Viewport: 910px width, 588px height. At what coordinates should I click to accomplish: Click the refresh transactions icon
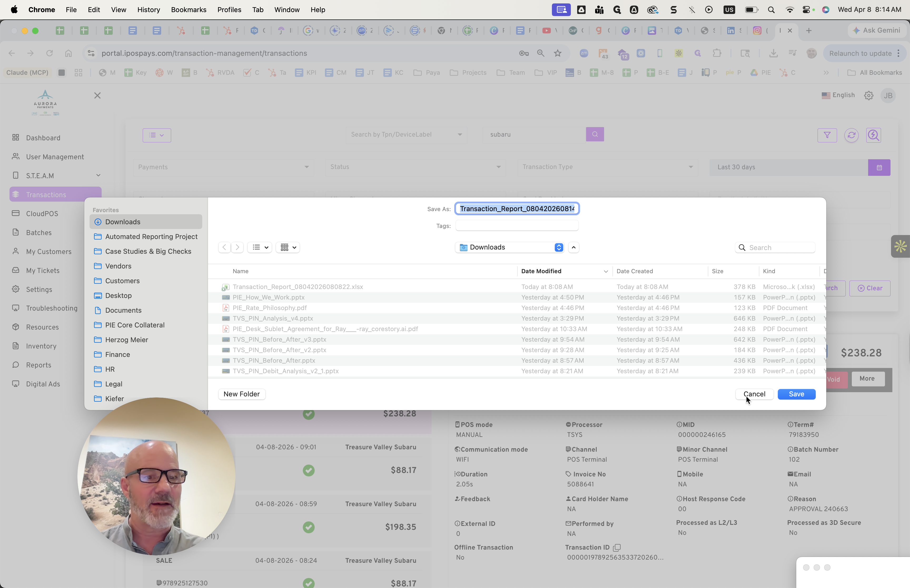(x=851, y=135)
